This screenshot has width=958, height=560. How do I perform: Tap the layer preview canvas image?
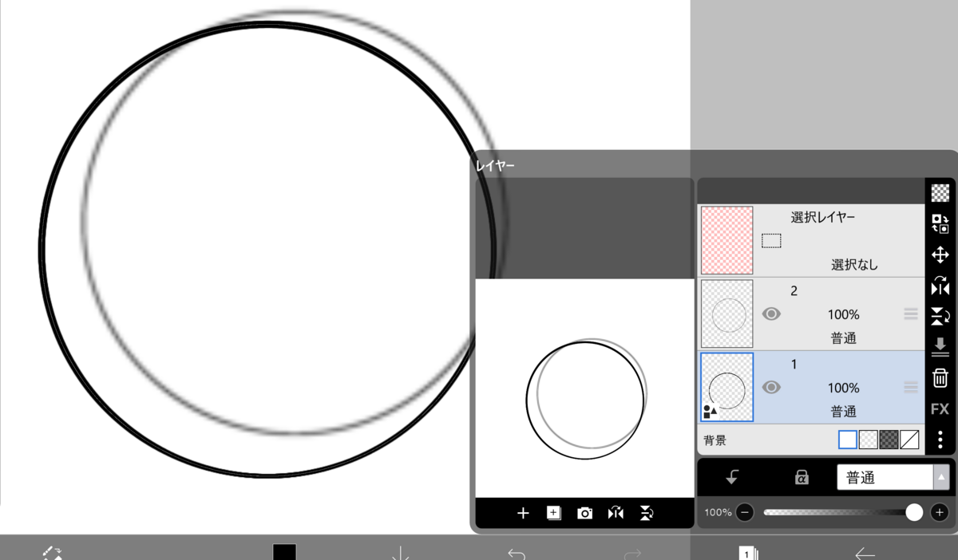(585, 388)
